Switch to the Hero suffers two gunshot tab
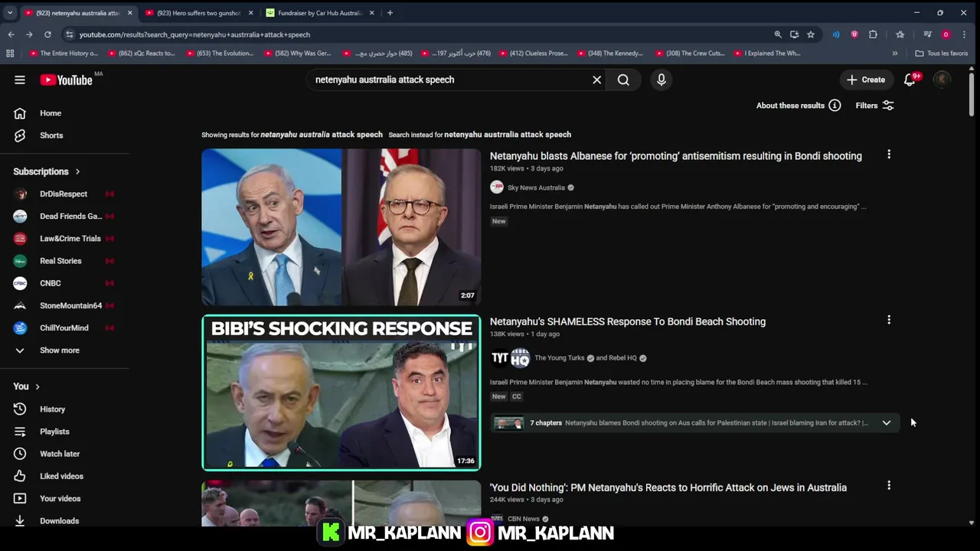The width and height of the screenshot is (980, 551). [199, 13]
